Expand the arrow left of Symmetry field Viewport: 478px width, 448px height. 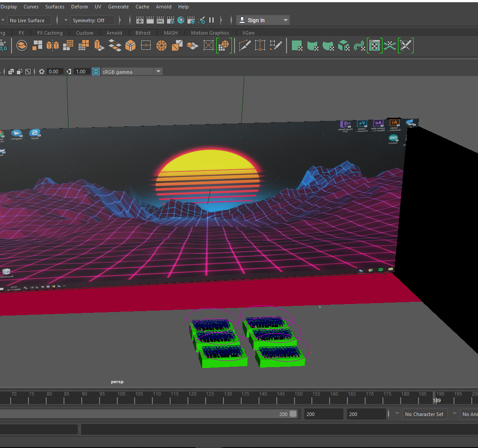click(x=66, y=20)
